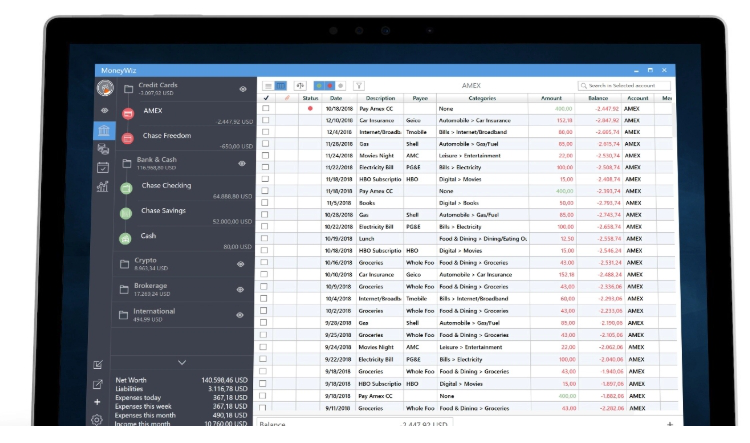Image resolution: width=750 pixels, height=443 pixels.
Task: Sort by the Categories column header
Action: [x=482, y=98]
